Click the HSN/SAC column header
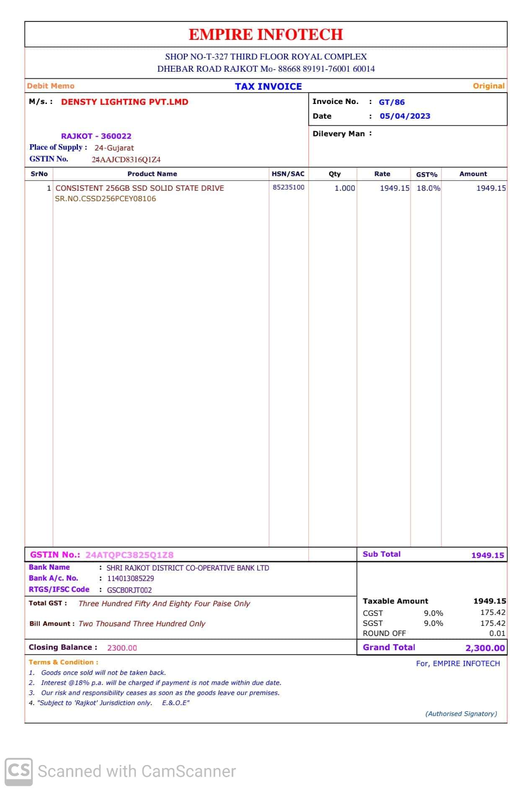Screen dimensions: 532x791 click(288, 174)
